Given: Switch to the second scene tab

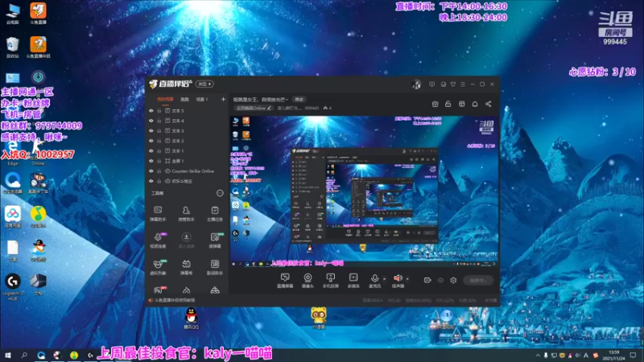Looking at the screenshot, I should 185,99.
